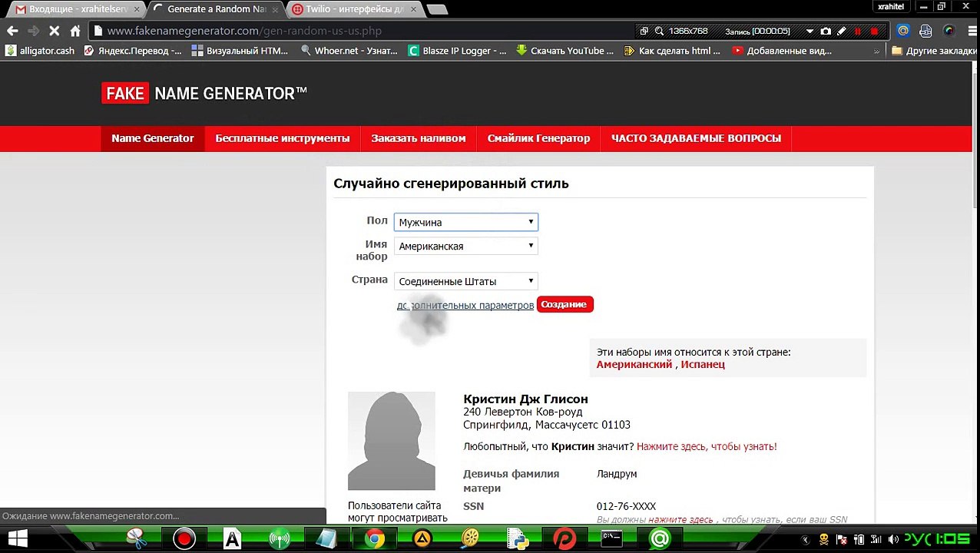The height and width of the screenshot is (553, 980).
Task: Click the РУС language indicator
Action: tap(918, 539)
